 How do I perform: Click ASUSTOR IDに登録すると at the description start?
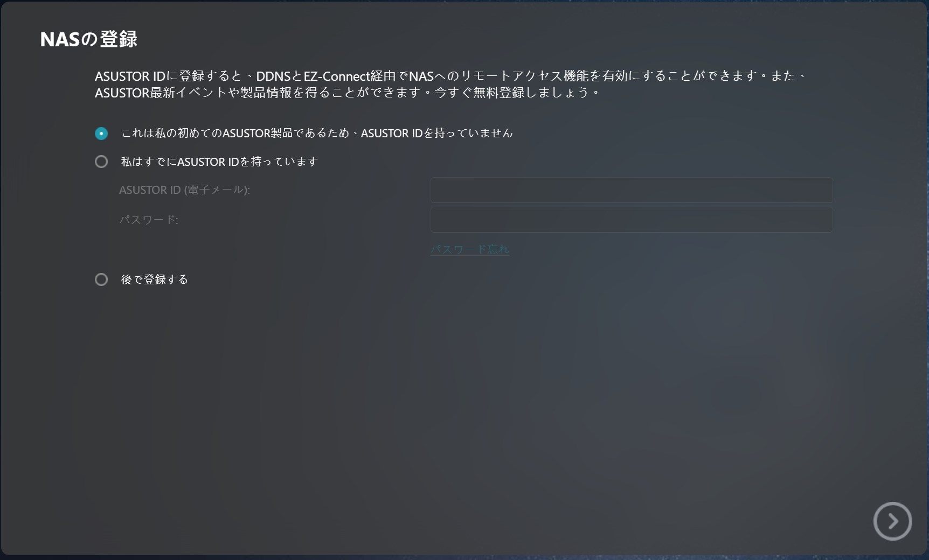pos(168,76)
